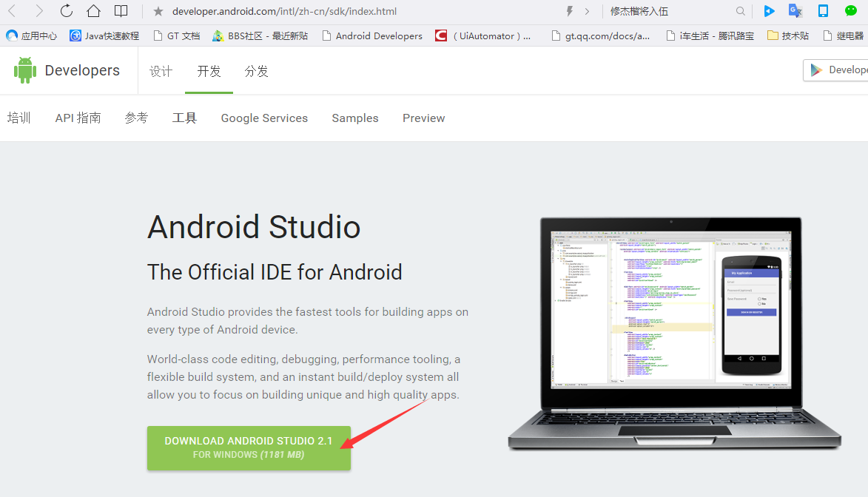Open the Preview section

pyautogui.click(x=423, y=118)
